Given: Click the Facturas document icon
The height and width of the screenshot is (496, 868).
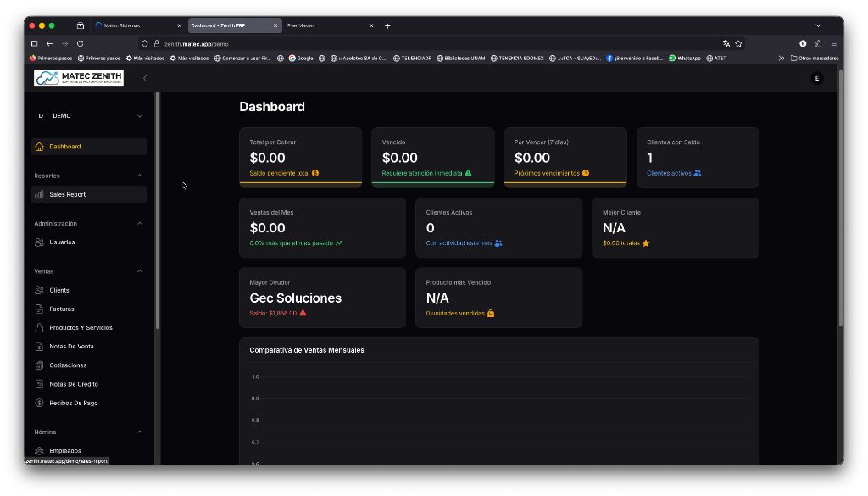Looking at the screenshot, I should point(39,309).
